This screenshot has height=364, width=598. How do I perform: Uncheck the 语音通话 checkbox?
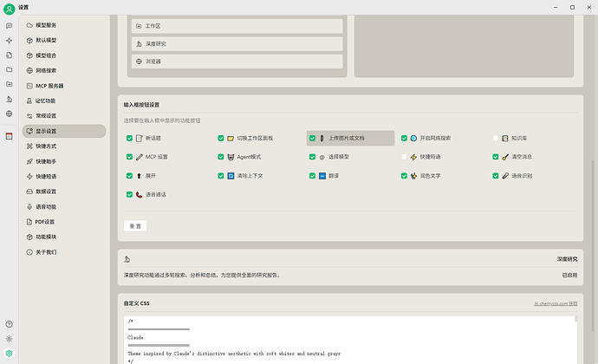[130, 195]
